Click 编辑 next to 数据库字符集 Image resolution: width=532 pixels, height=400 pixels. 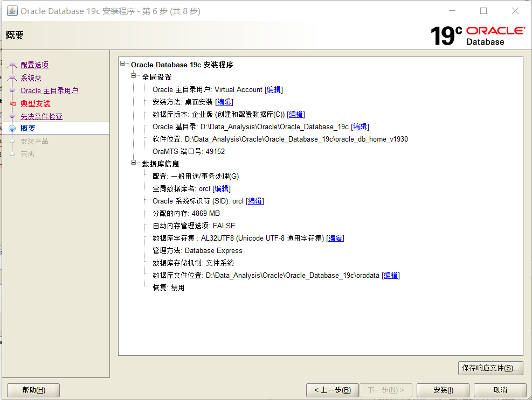[x=335, y=238]
